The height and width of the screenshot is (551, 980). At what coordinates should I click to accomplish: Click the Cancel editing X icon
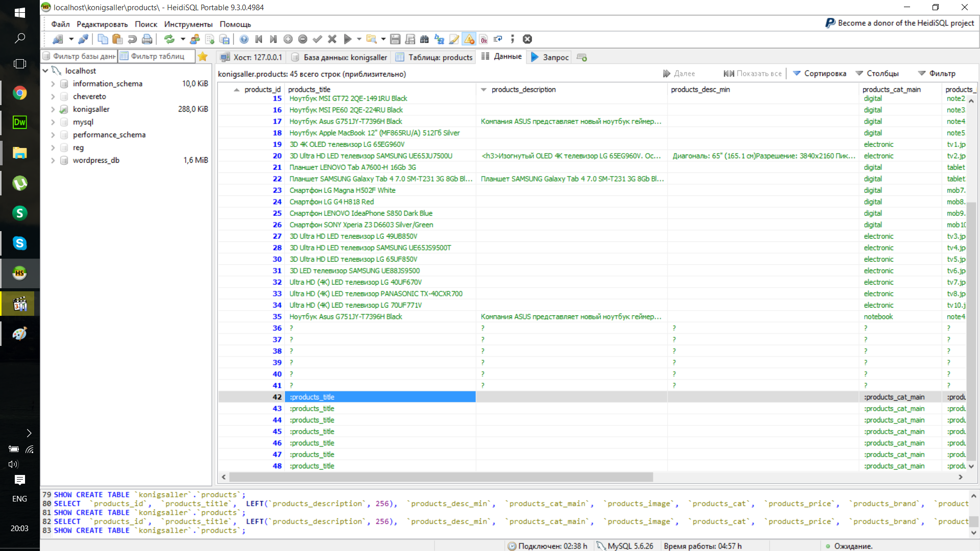pos(332,39)
